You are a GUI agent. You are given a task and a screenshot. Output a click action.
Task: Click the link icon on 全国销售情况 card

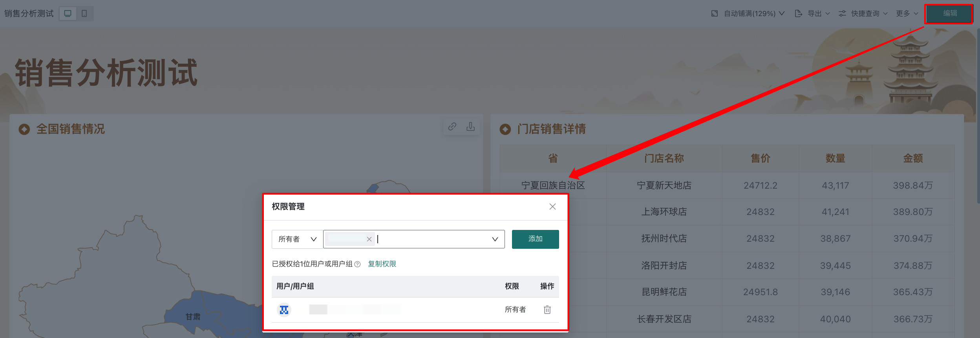(x=452, y=127)
